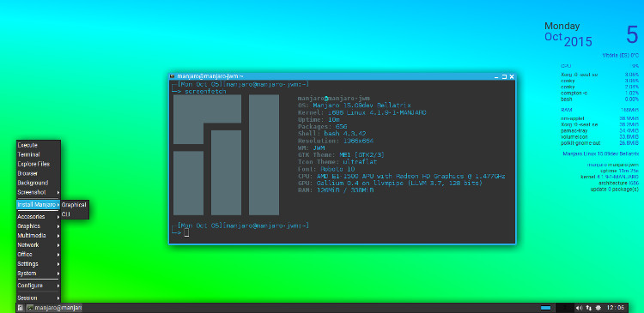This screenshot has height=313, width=644.
Task: Click the 'Resolution: 1366x664' line
Action: tap(335, 141)
